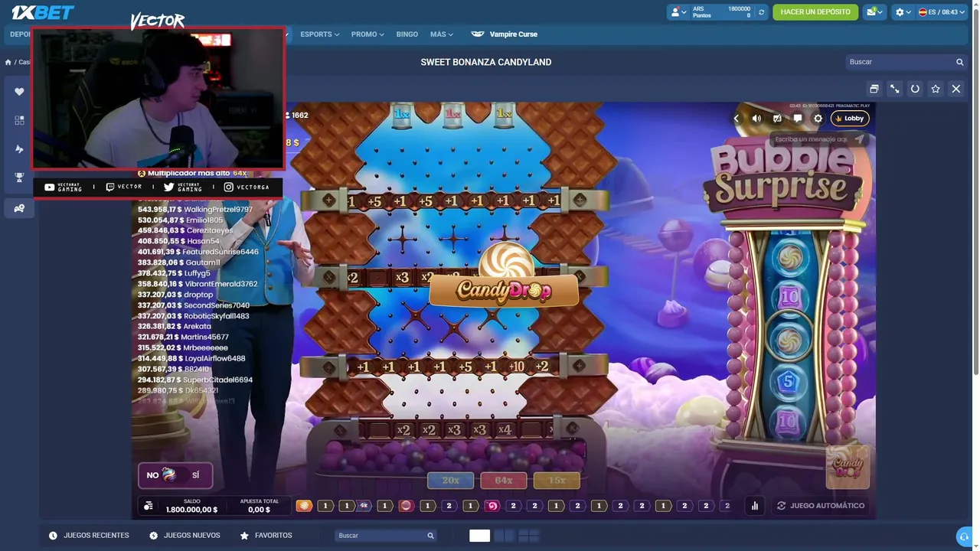980x551 pixels.
Task: Click the Apuesta Total 0,00 $ value
Action: 260,510
